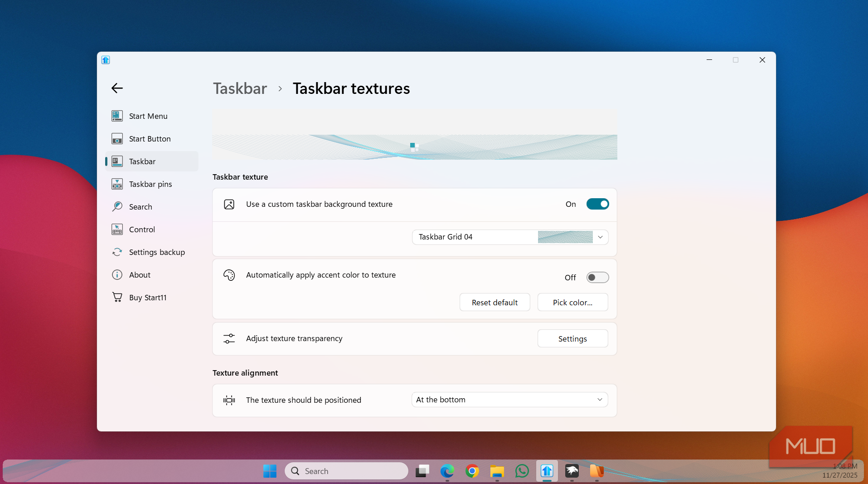Open the About page label

[140, 275]
